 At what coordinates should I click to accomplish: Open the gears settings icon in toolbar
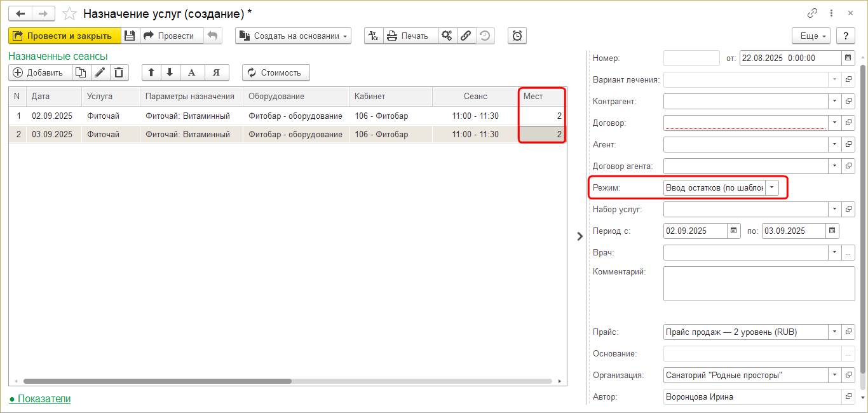click(447, 36)
